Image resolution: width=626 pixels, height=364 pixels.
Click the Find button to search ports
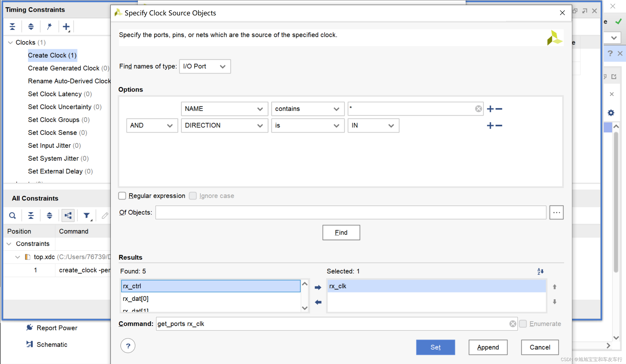341,232
